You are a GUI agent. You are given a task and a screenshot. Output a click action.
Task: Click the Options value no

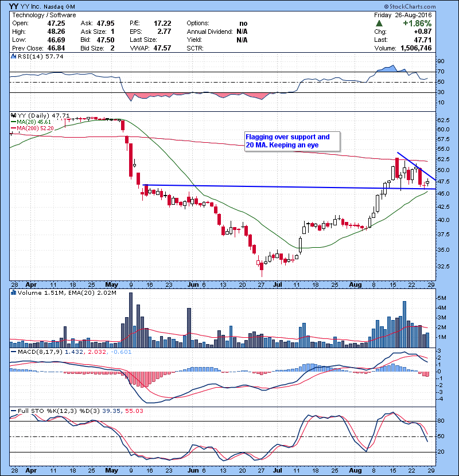coord(243,24)
